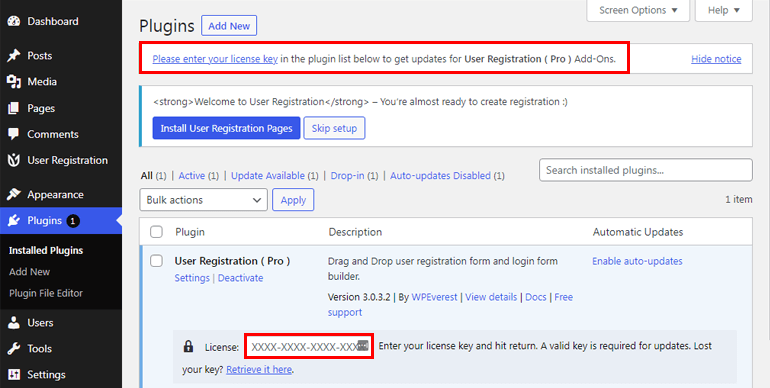Follow 'Please enter your license key' link
The height and width of the screenshot is (388, 770).
(215, 59)
